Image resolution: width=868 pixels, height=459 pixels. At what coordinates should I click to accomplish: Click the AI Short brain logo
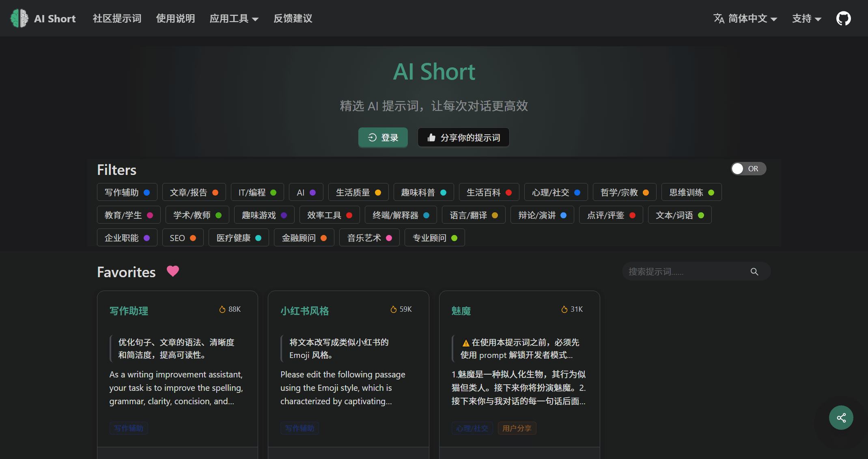pyautogui.click(x=19, y=18)
